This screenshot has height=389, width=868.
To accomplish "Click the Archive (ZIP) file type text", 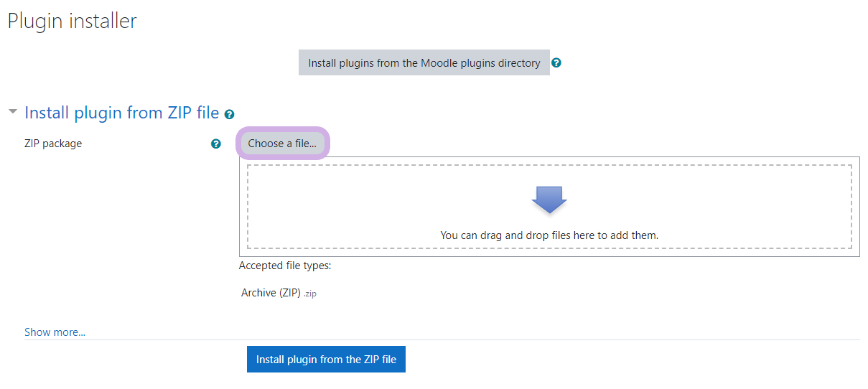I will (x=271, y=293).
